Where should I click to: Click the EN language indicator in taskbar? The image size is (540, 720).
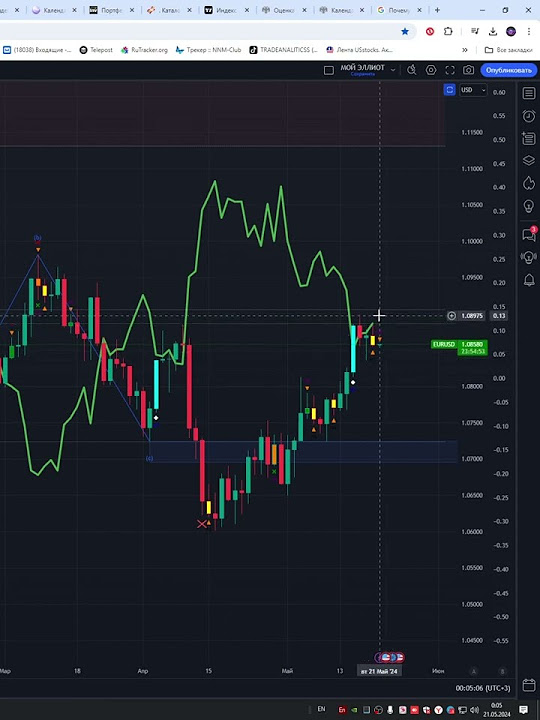click(x=321, y=709)
